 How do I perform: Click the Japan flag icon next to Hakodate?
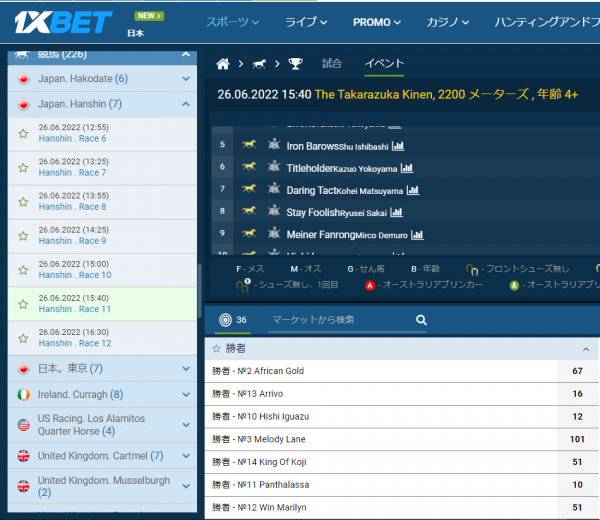[x=24, y=79]
